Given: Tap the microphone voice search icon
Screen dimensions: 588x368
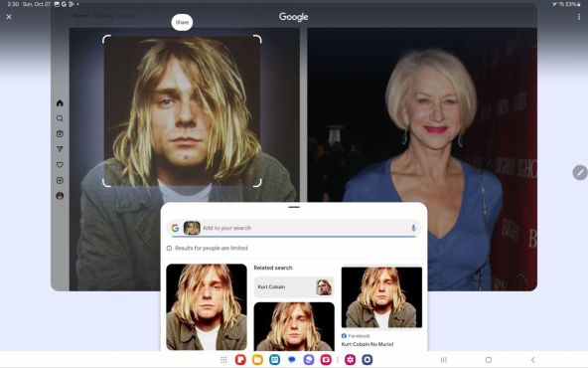Looking at the screenshot, I should point(413,228).
